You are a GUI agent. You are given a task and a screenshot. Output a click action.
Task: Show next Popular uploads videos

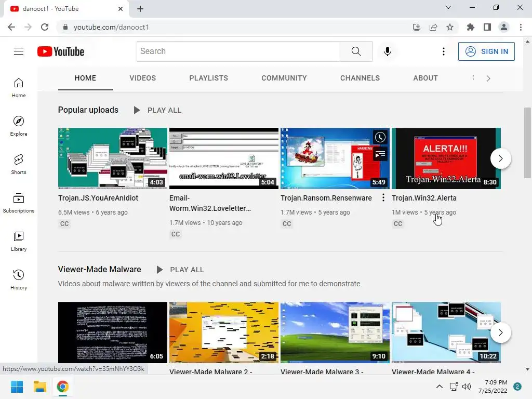[x=501, y=158]
